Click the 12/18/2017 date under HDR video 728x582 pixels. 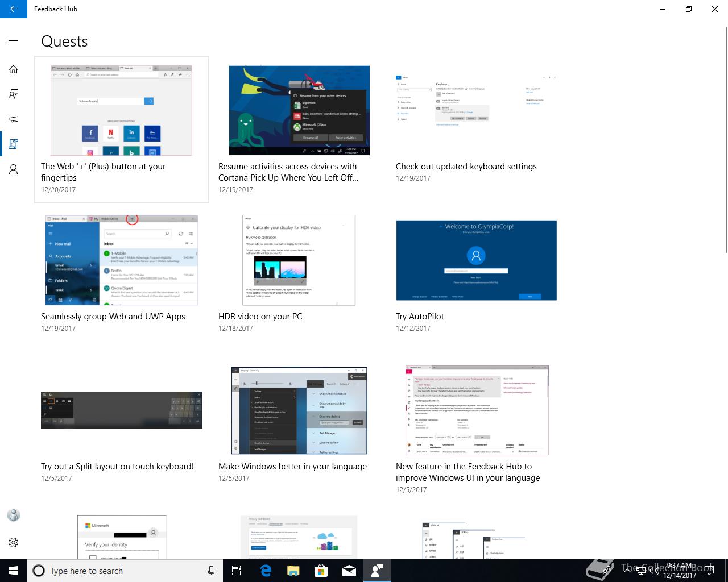coord(235,329)
